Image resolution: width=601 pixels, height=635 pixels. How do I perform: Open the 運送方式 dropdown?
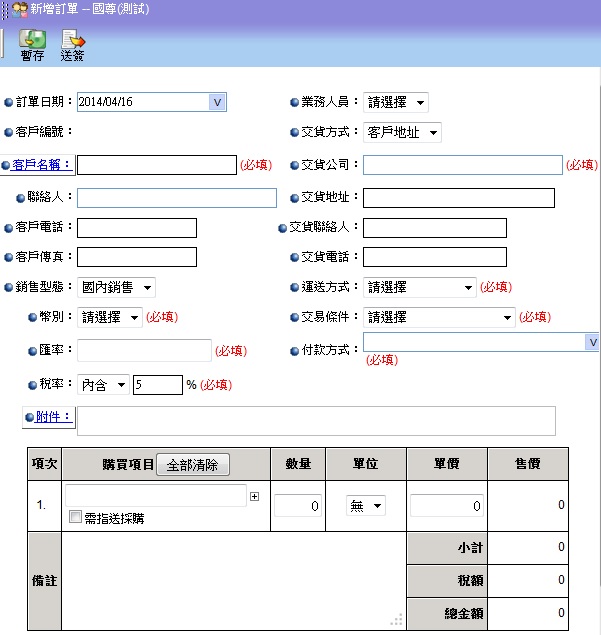(x=419, y=287)
